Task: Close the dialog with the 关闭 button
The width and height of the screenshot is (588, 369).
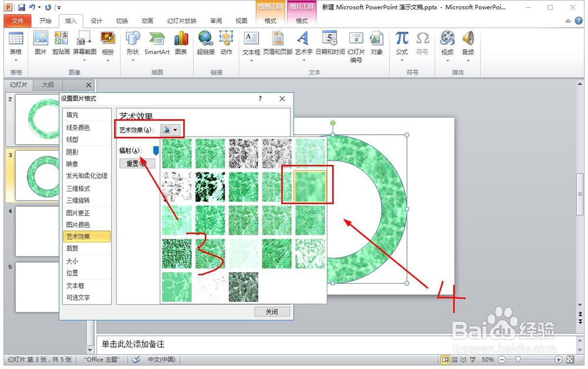Action: 272,312
